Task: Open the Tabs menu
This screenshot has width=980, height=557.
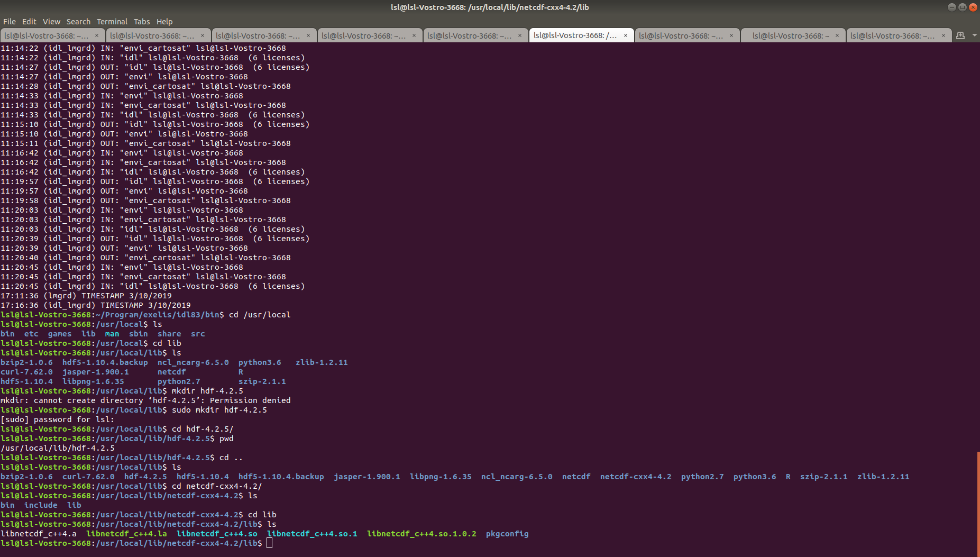Action: (141, 22)
